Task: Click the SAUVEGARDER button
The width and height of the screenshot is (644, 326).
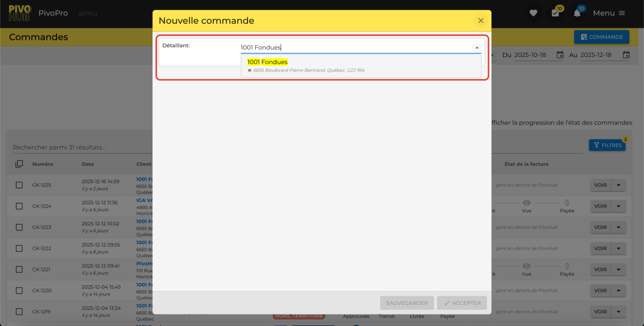Action: point(407,303)
